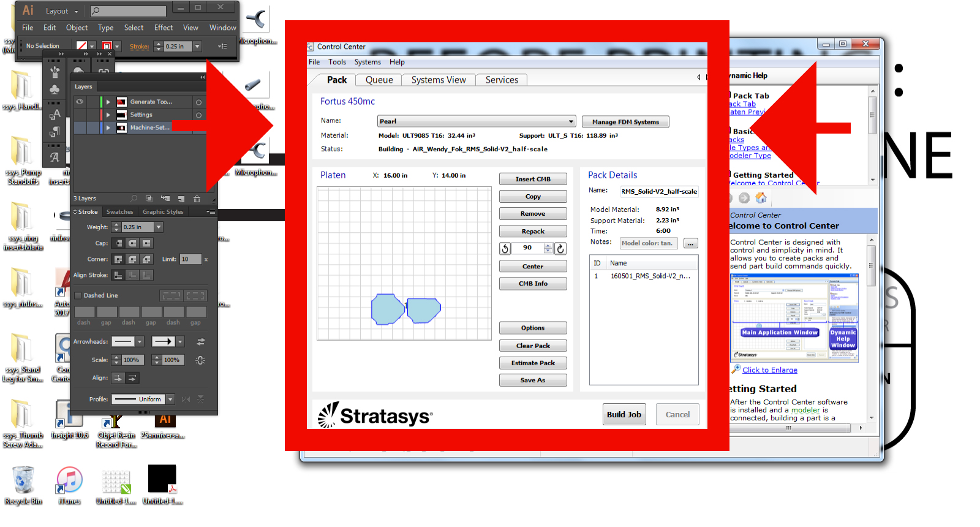Rotate part clockwise in Control Center
The width and height of the screenshot is (980, 527).
click(560, 248)
